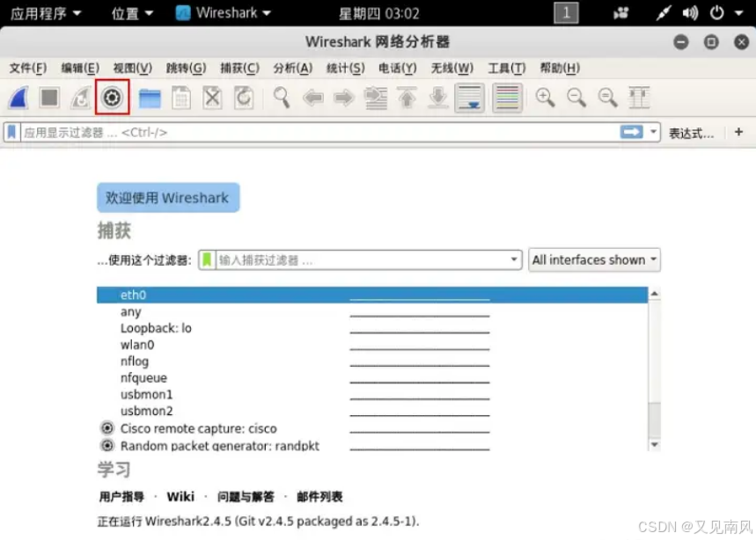Start capturing packets with shark fin icon
This screenshot has height=540, width=756.
click(x=19, y=98)
